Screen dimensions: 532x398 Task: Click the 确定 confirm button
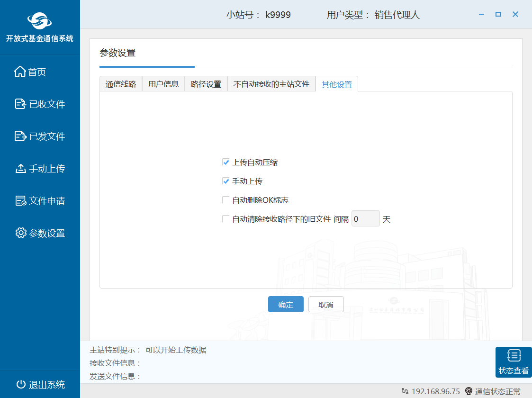point(286,304)
